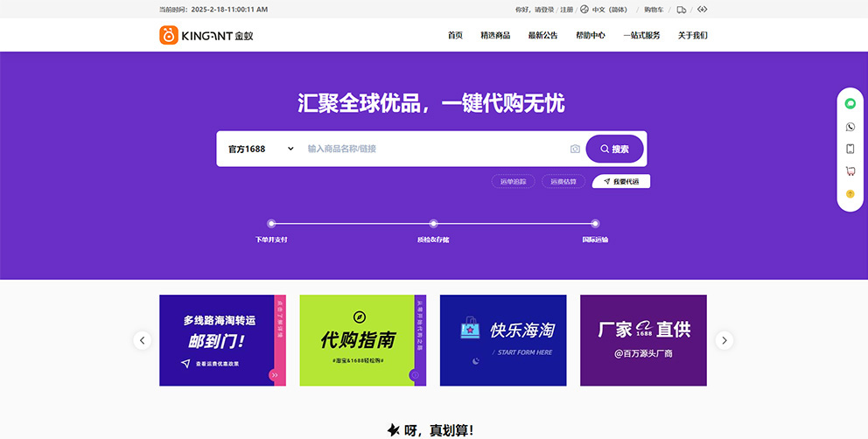Click the 注册 register link
Viewport: 868px width, 439px height.
tap(567, 10)
